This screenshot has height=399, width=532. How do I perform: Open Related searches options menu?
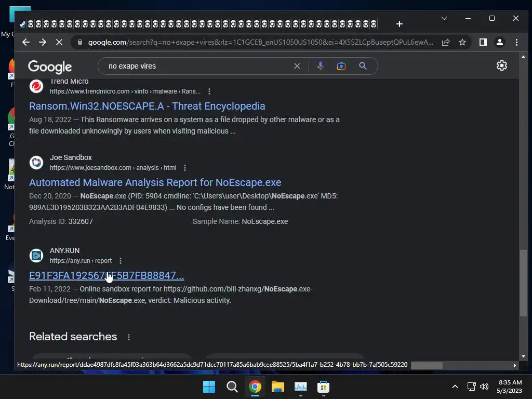coord(129,337)
